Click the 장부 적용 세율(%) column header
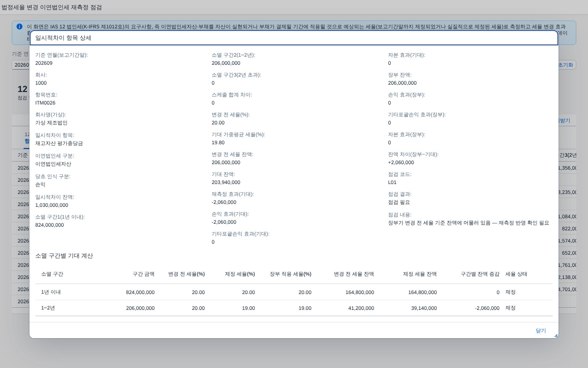588x368 pixels. pyautogui.click(x=290, y=274)
